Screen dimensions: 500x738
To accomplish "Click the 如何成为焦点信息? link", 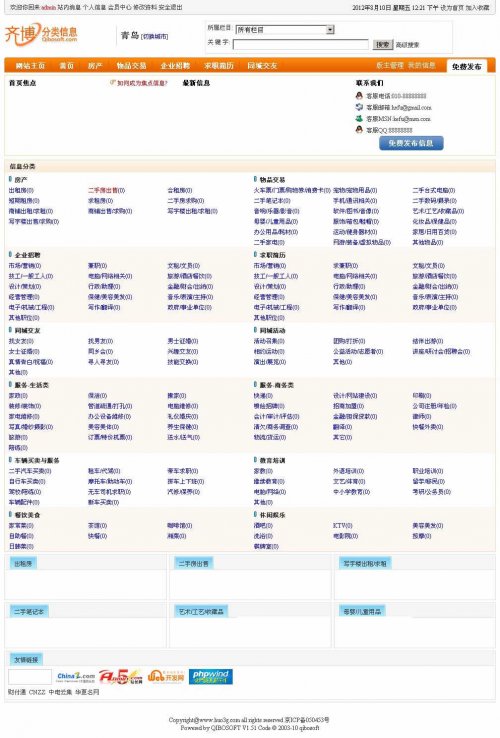I will pyautogui.click(x=142, y=83).
